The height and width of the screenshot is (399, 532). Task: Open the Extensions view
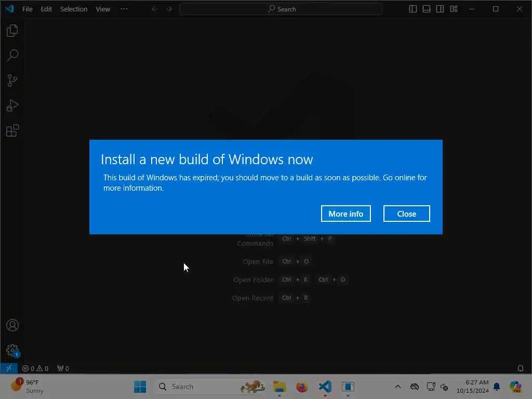pos(12,130)
